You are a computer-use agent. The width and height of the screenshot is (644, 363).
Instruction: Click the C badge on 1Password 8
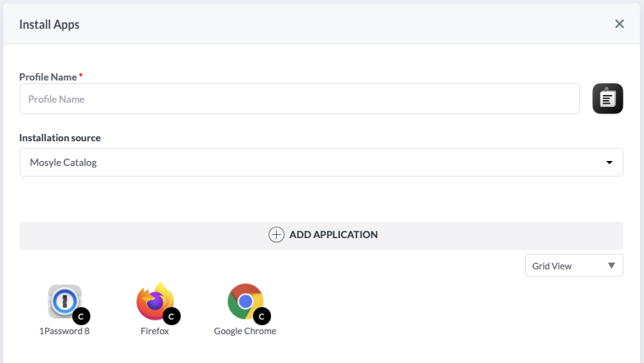pyautogui.click(x=80, y=315)
